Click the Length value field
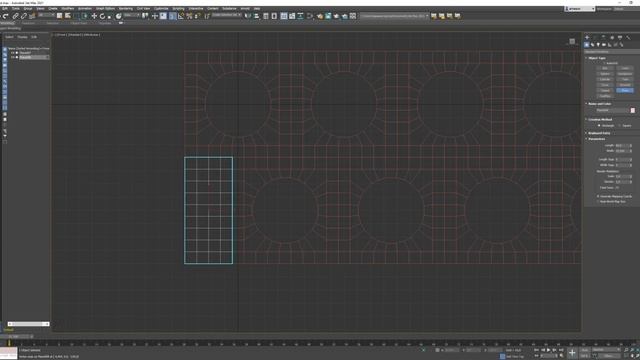 pos(622,145)
